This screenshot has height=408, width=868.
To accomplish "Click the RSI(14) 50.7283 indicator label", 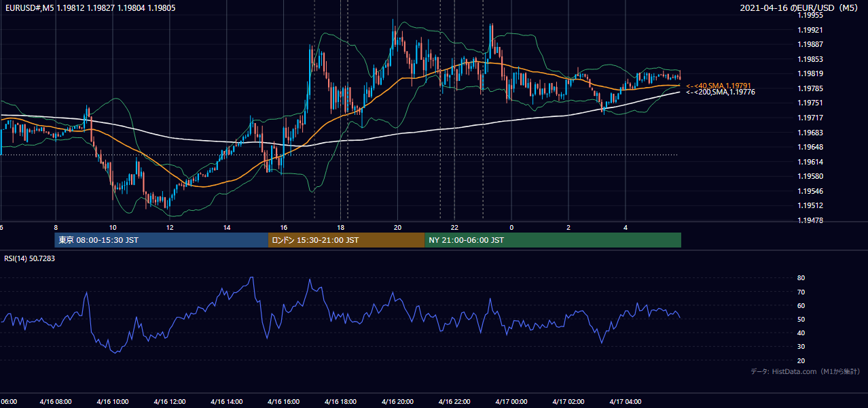I will [30, 259].
